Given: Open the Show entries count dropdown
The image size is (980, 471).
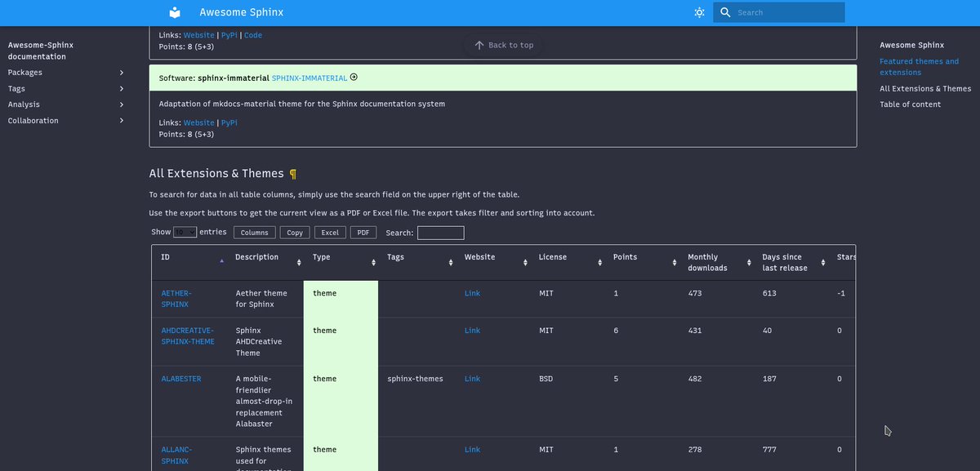Looking at the screenshot, I should [185, 233].
